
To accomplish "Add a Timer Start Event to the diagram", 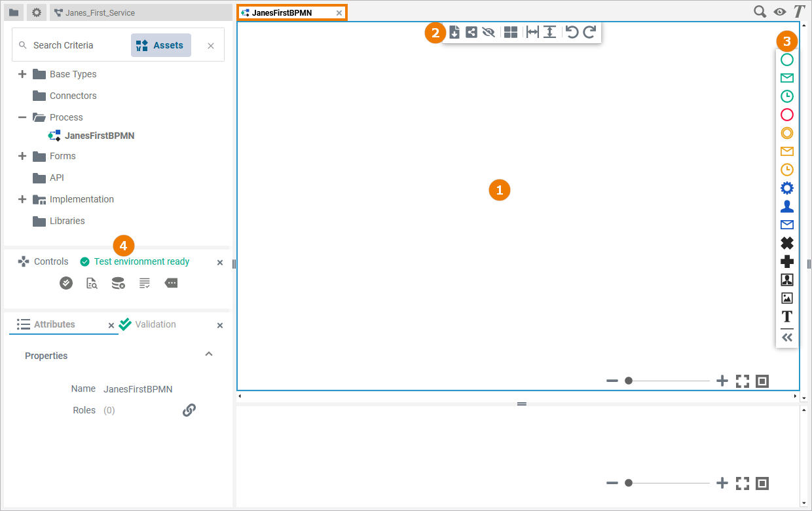I will click(786, 96).
